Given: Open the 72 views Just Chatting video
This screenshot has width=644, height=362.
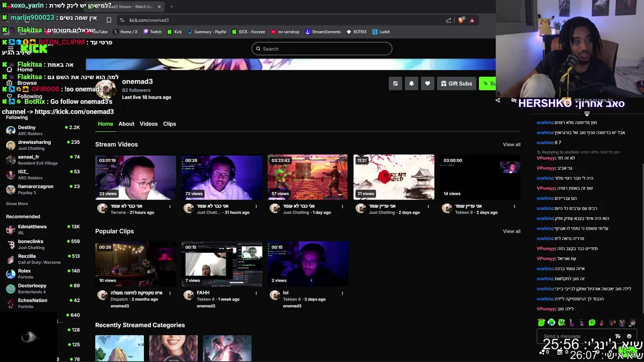Looking at the screenshot, I should 222,177.
